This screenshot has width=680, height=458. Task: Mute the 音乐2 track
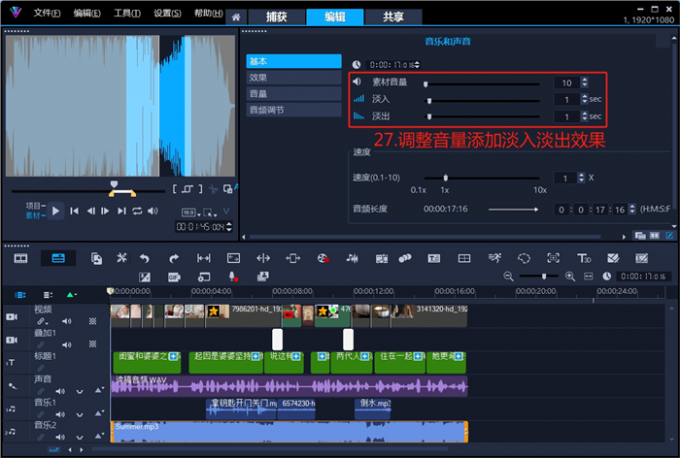(x=60, y=437)
